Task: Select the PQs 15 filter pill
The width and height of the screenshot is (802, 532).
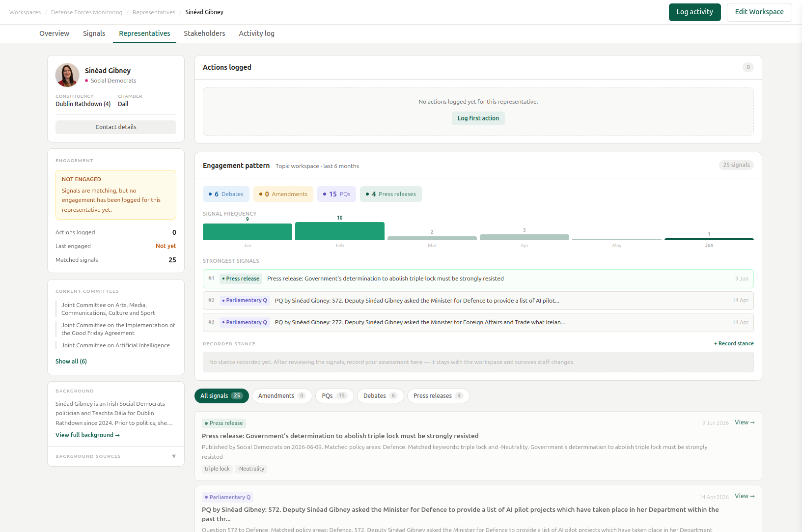Action: click(x=334, y=396)
